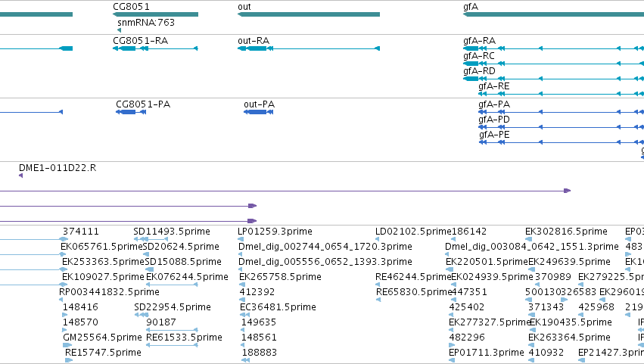Click the EK076244.5prime EST label

click(x=187, y=277)
